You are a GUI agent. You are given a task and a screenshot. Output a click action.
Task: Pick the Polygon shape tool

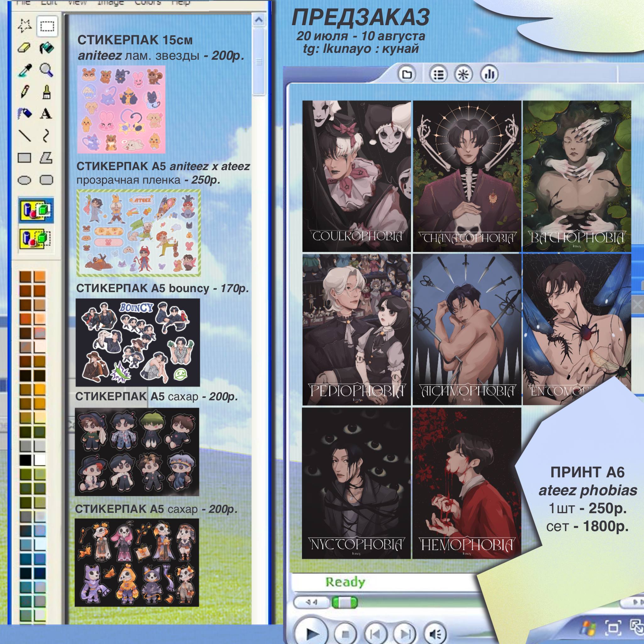pyautogui.click(x=46, y=158)
